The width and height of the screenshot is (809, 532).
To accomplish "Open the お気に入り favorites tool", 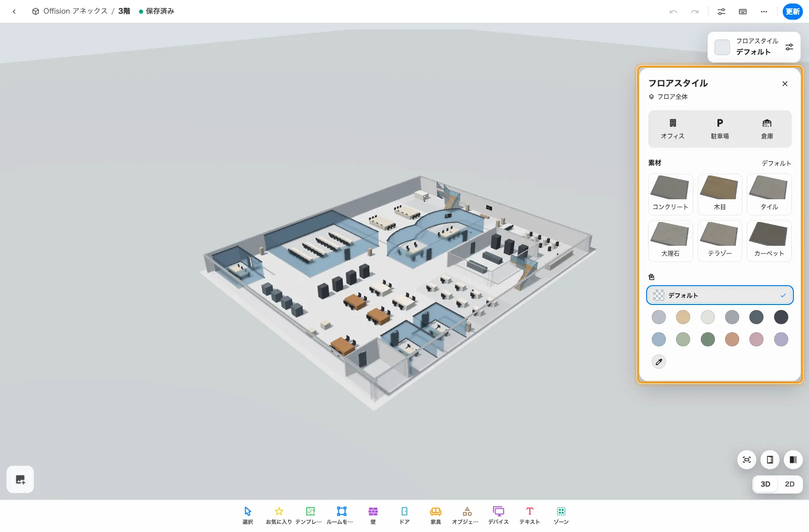I will click(279, 515).
